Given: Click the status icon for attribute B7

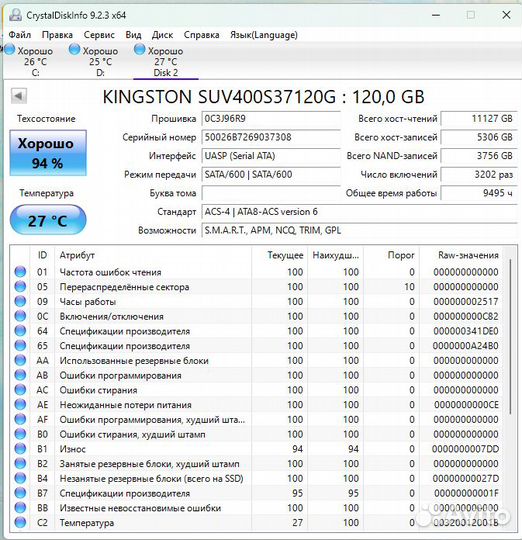Looking at the screenshot, I should coord(20,493).
